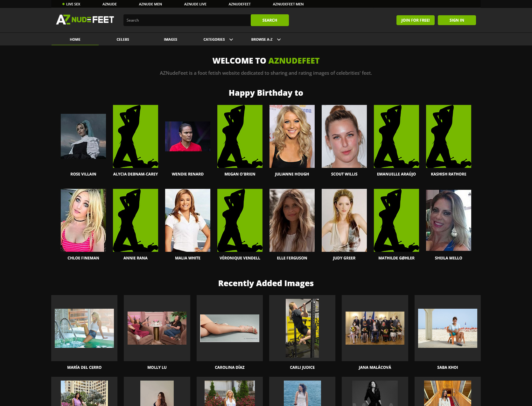
Task: Open Sheila Mello's photo
Action: click(449, 220)
